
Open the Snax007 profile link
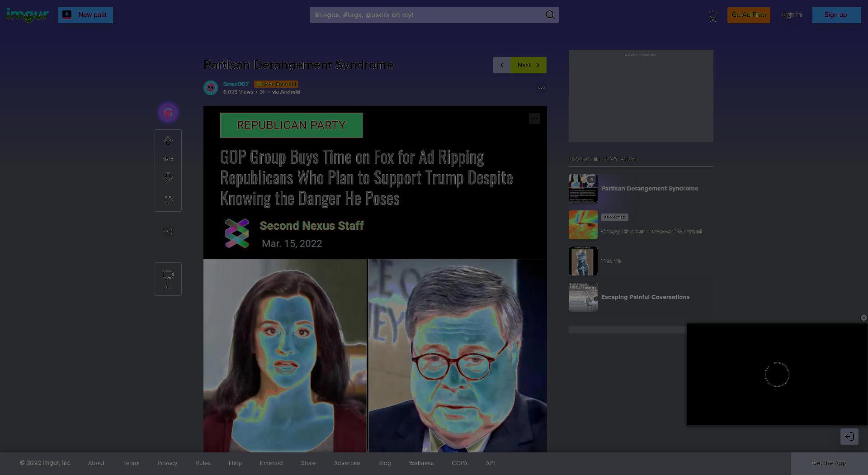236,84
